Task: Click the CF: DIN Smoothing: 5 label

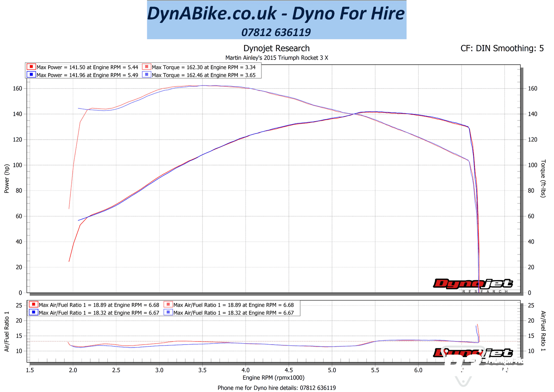Action: point(502,48)
